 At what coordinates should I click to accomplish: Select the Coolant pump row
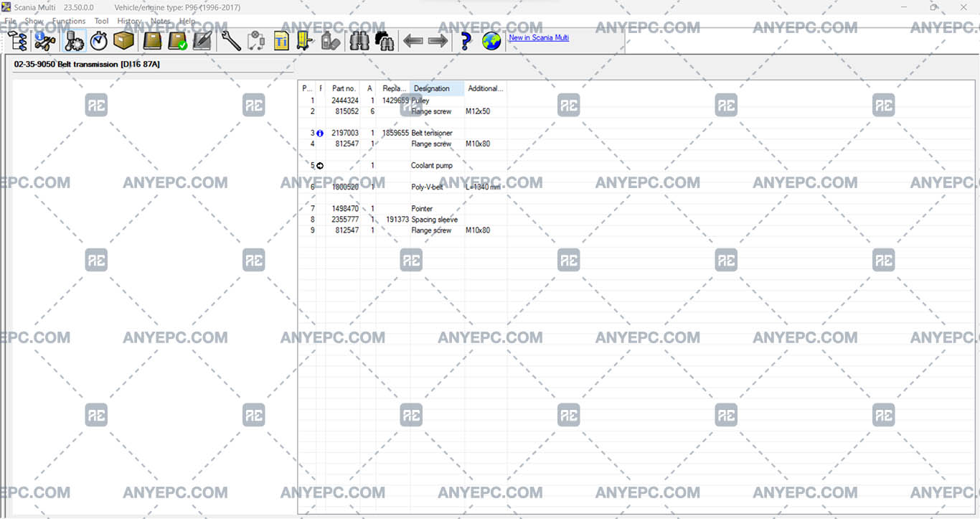coord(432,165)
